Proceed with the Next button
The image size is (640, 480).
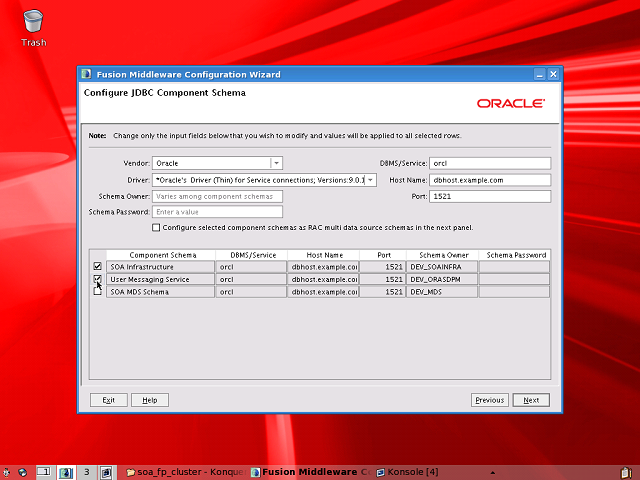pyautogui.click(x=531, y=400)
